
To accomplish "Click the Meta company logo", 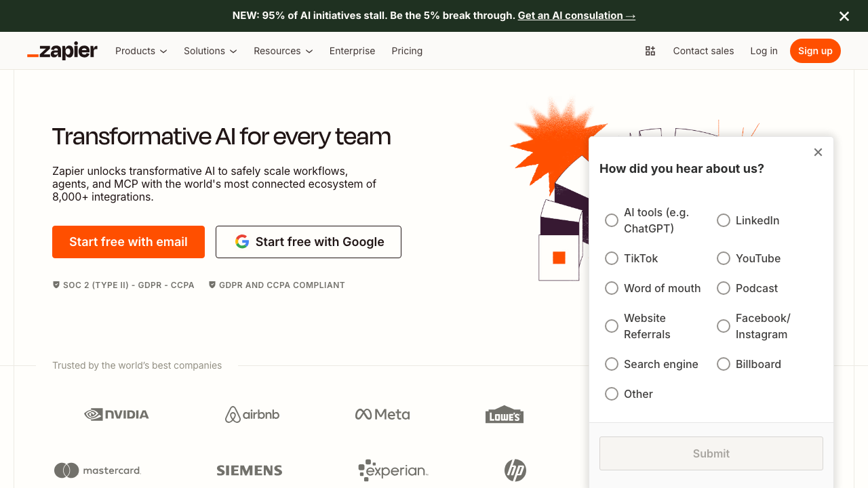I will [382, 414].
